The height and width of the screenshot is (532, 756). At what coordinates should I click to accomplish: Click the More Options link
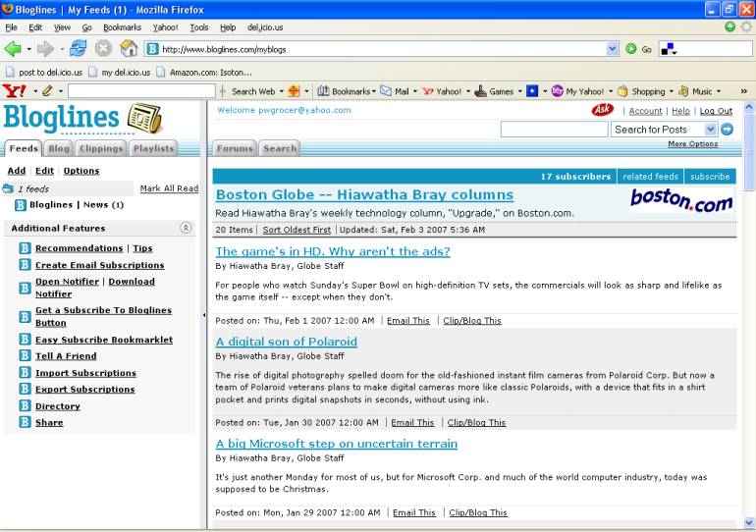(693, 143)
